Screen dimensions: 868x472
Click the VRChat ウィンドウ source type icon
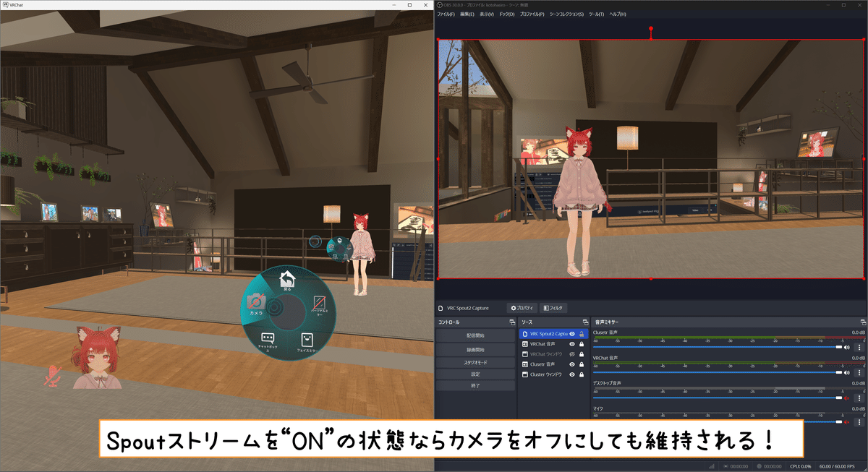[524, 354]
